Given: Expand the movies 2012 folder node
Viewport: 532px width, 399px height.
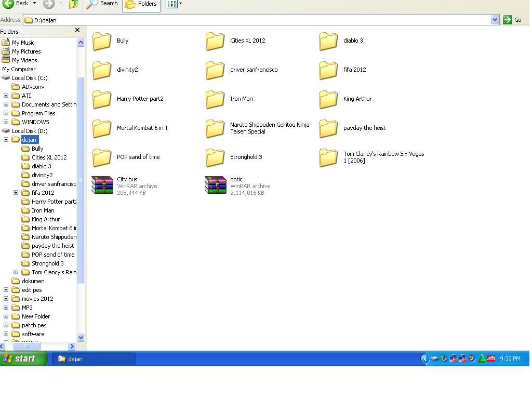Looking at the screenshot, I should tap(6, 299).
